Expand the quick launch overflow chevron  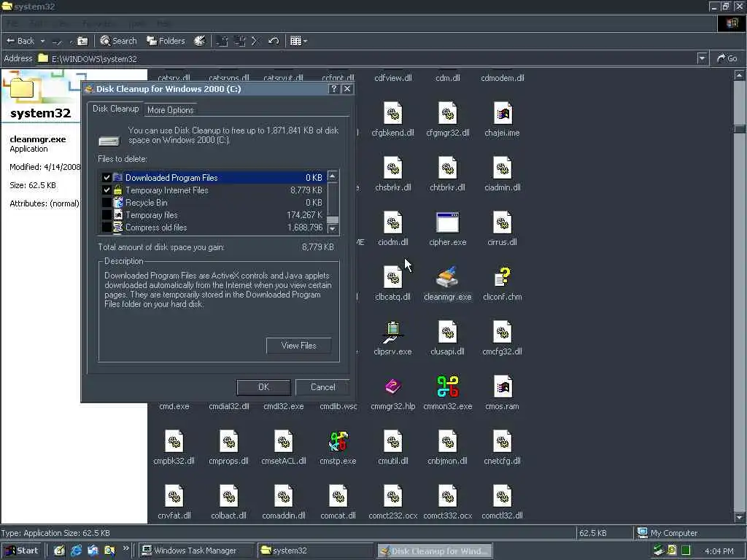(125, 548)
